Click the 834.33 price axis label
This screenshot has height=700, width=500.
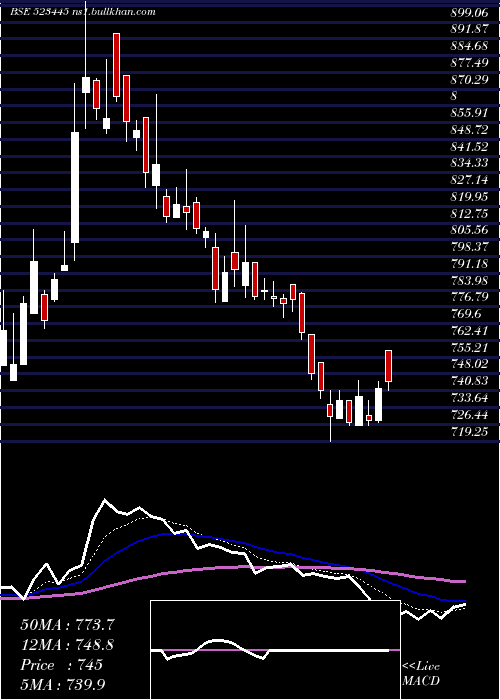469,163
